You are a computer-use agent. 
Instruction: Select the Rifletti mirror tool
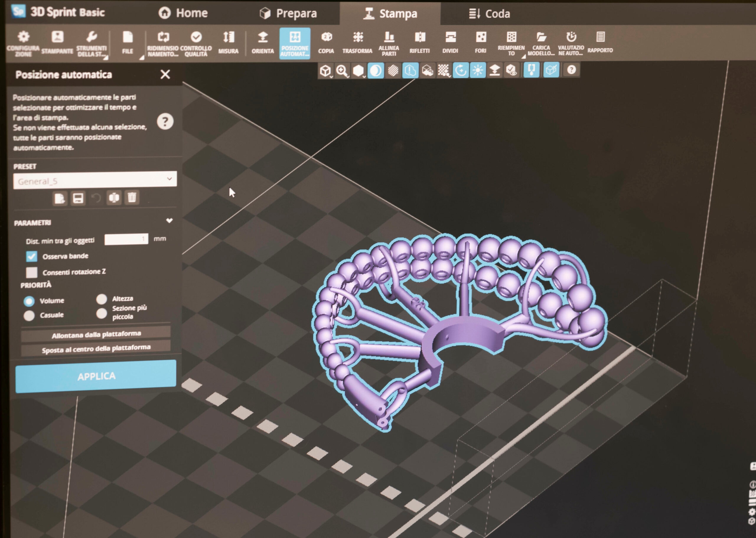click(420, 43)
